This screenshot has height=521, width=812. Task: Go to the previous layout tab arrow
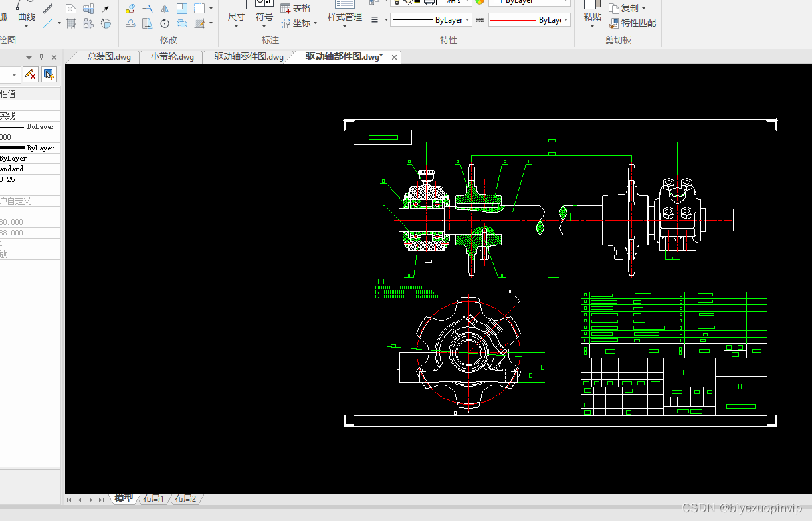pos(80,500)
